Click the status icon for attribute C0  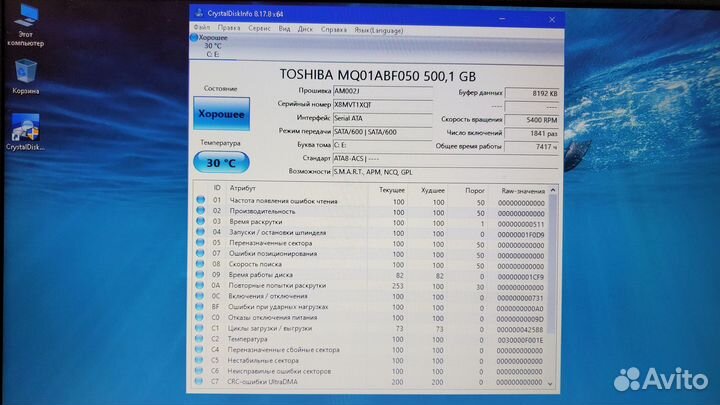pos(199,317)
